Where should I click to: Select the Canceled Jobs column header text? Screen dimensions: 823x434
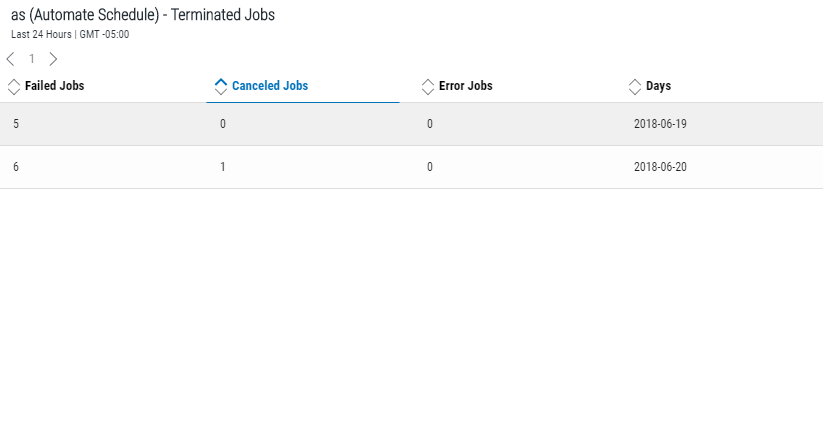[270, 86]
